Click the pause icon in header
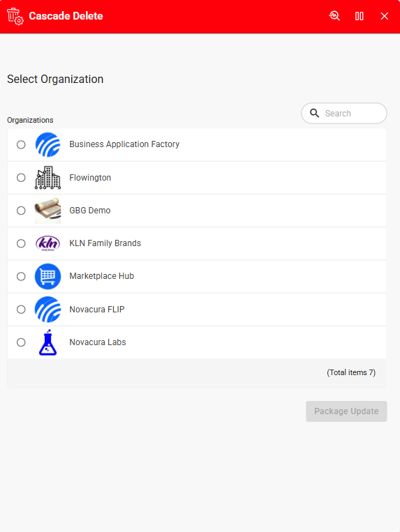The width and height of the screenshot is (400, 532). click(360, 16)
